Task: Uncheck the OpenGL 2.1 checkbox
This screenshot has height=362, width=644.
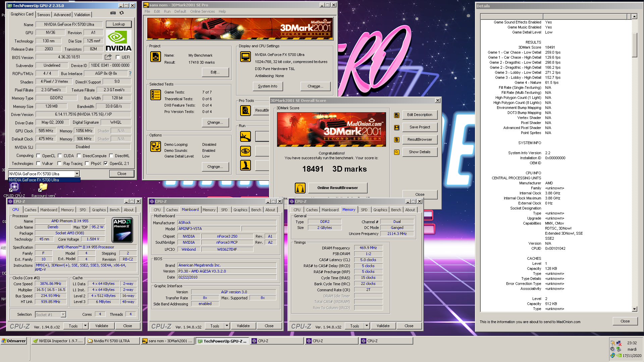Action: click(x=106, y=164)
